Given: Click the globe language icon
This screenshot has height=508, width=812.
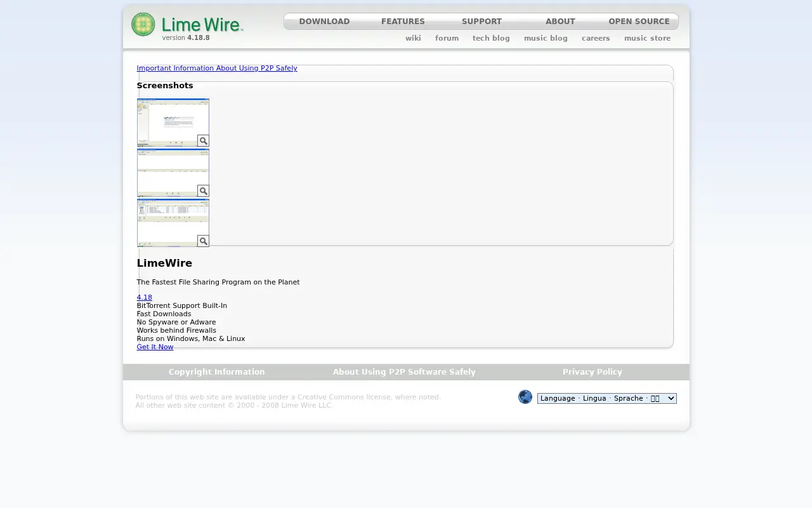Looking at the screenshot, I should [x=525, y=397].
